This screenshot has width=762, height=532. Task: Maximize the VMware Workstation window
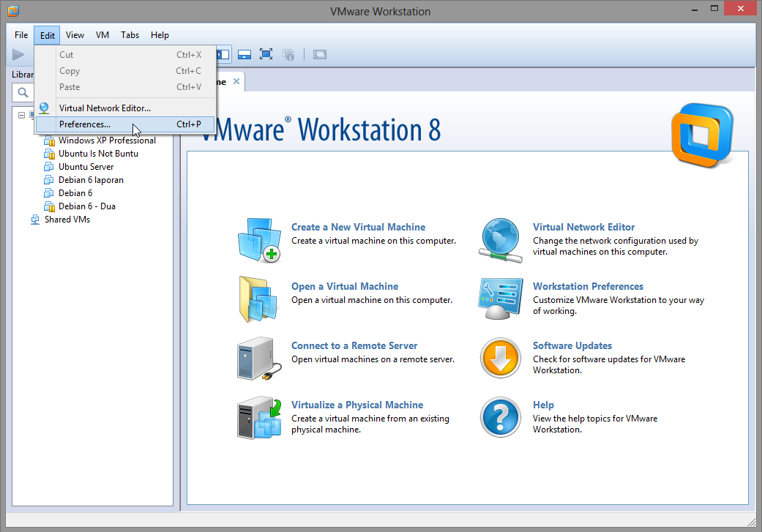[714, 8]
